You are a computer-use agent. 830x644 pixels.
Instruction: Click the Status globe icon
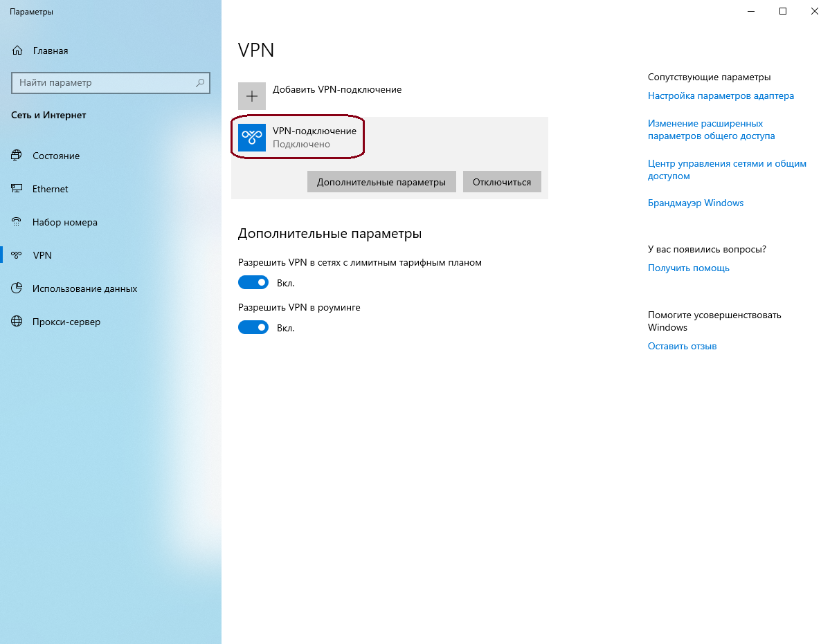click(x=17, y=156)
